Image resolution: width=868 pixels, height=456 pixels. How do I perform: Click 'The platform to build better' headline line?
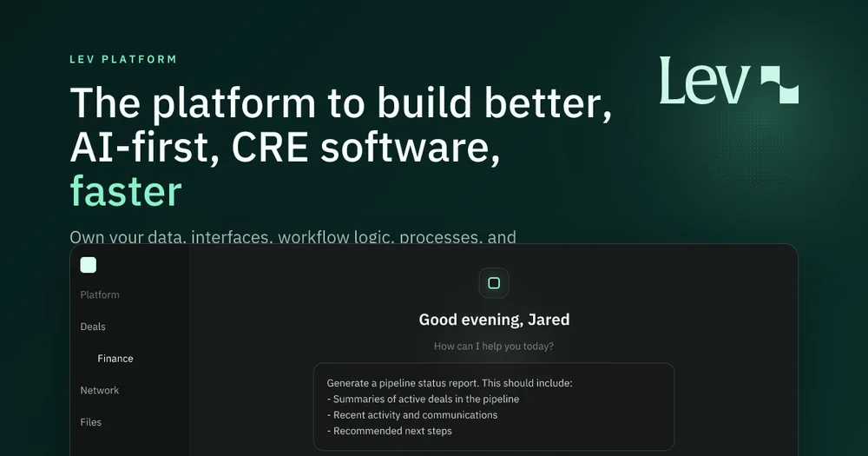pos(341,103)
